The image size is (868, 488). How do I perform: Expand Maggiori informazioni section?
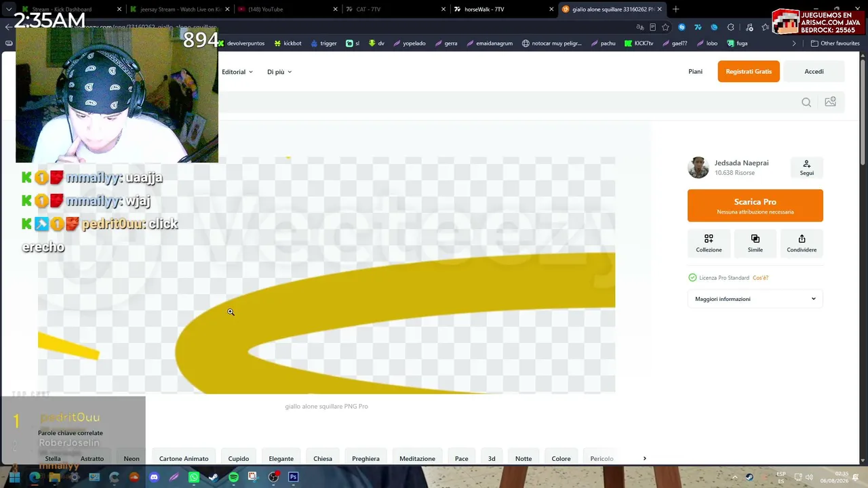755,299
